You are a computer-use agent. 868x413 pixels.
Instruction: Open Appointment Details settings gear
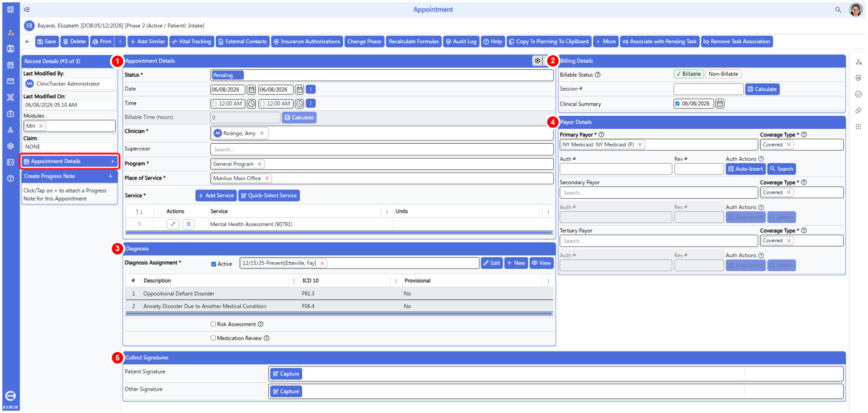click(x=537, y=61)
